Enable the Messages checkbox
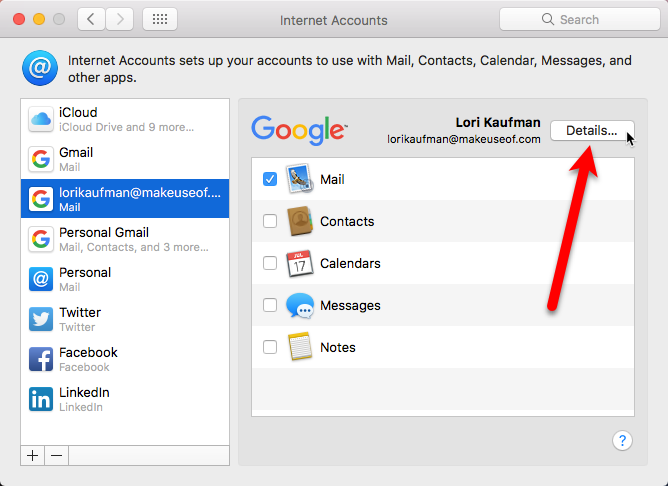Image resolution: width=668 pixels, height=486 pixels. coord(270,305)
